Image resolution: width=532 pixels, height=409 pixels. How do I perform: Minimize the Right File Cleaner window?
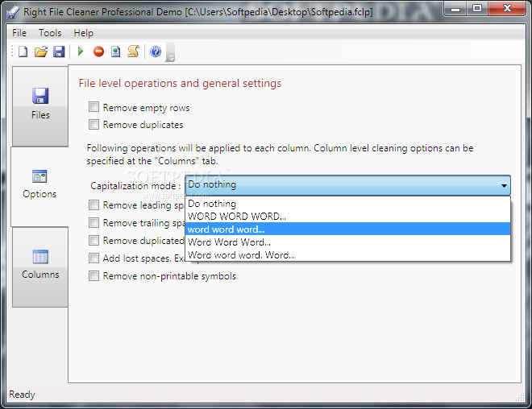pyautogui.click(x=455, y=9)
